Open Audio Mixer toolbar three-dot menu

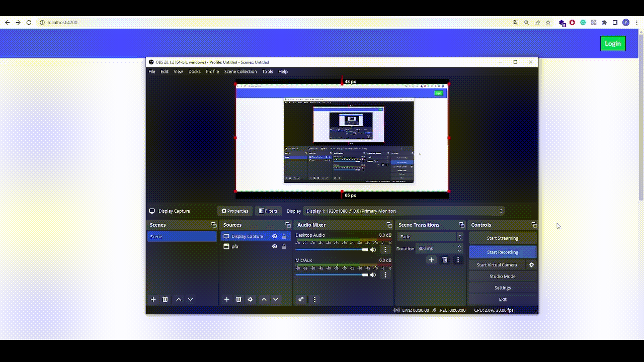314,299
